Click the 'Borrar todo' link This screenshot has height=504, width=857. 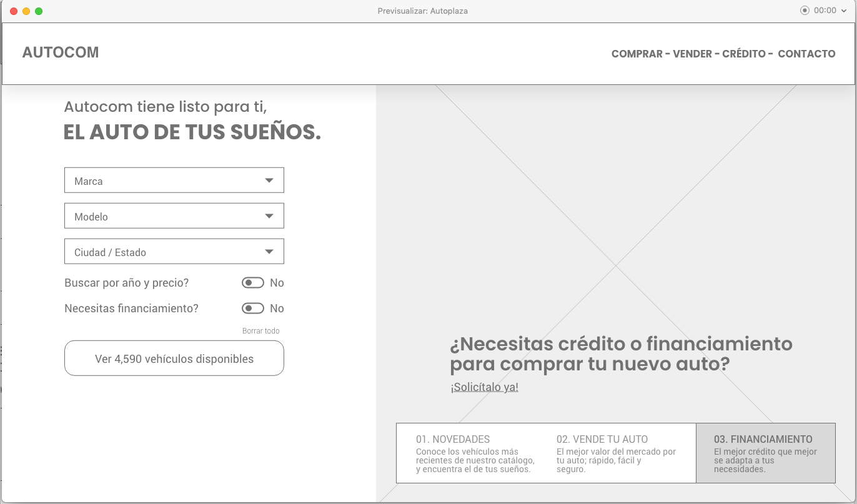click(261, 331)
